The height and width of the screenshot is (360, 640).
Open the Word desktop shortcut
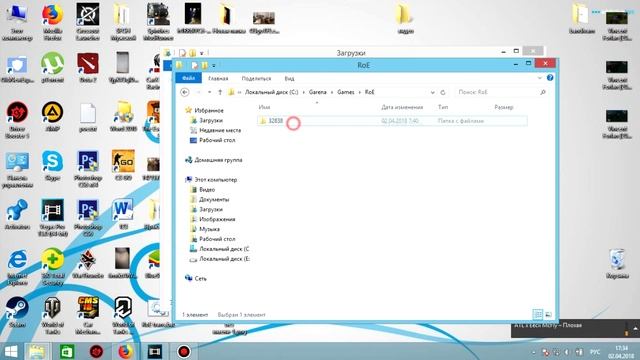coord(123,215)
